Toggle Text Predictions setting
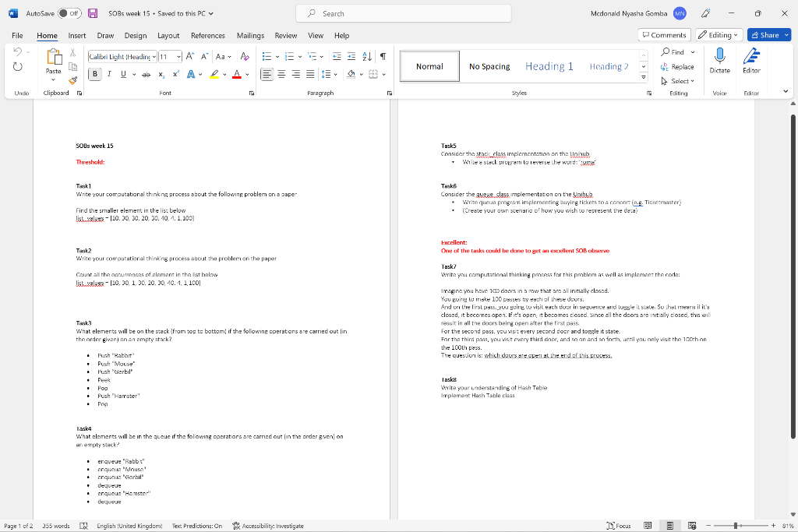Image resolution: width=798 pixels, height=532 pixels. (x=197, y=526)
